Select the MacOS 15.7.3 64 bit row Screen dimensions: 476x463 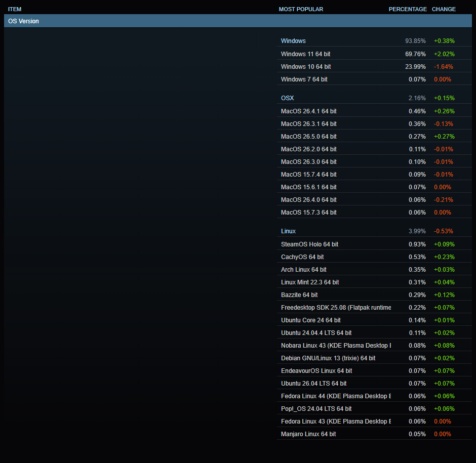tap(374, 212)
